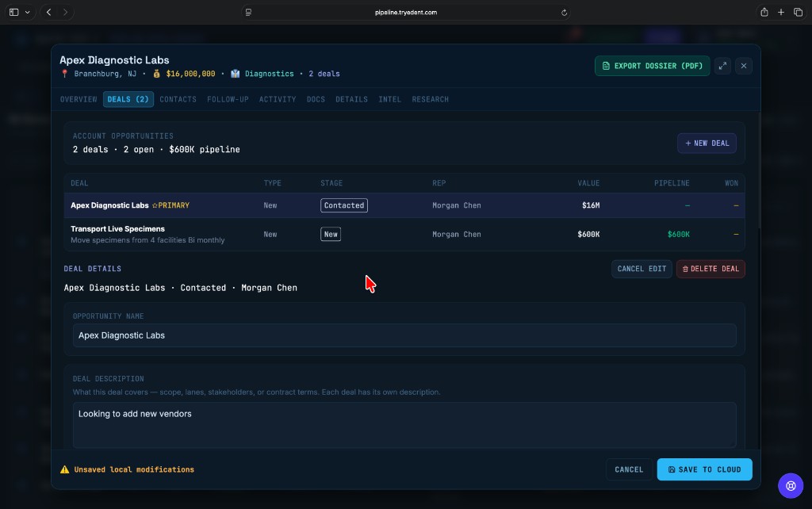
Task: Open the Research tab
Action: click(x=431, y=99)
